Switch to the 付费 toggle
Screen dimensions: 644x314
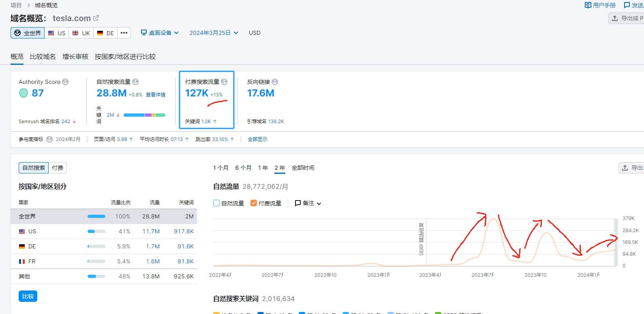[58, 168]
